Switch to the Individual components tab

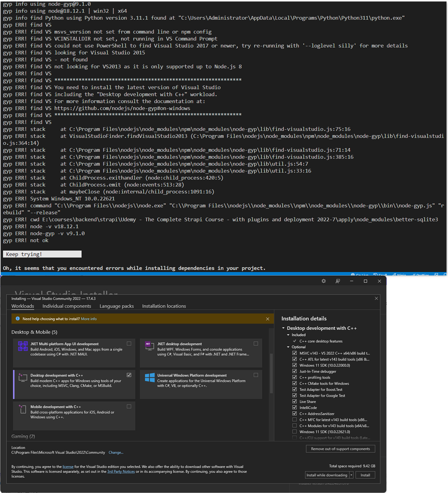[x=67, y=306]
